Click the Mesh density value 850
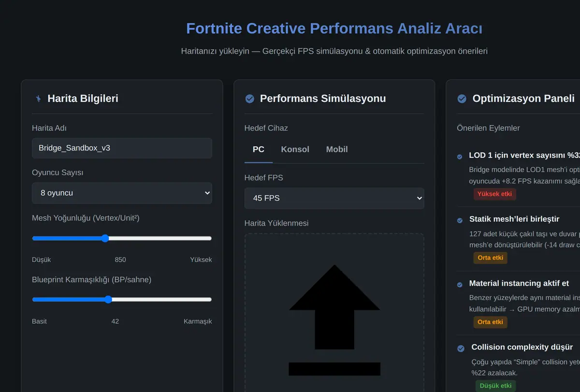Screen dimensions: 580x392 (120, 260)
